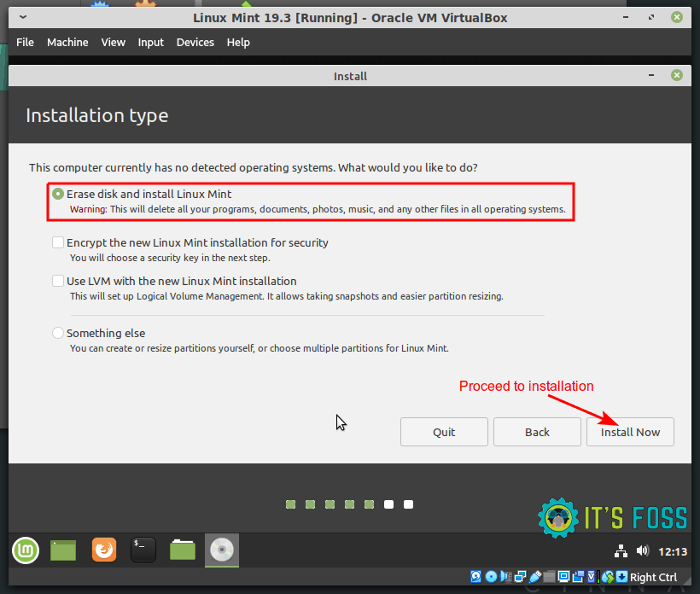
Task: Click the network connection tray icon
Action: pyautogui.click(x=621, y=550)
